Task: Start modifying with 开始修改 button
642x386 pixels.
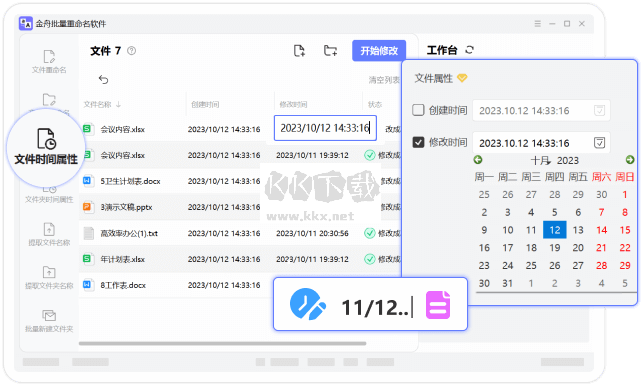Action: (x=379, y=51)
